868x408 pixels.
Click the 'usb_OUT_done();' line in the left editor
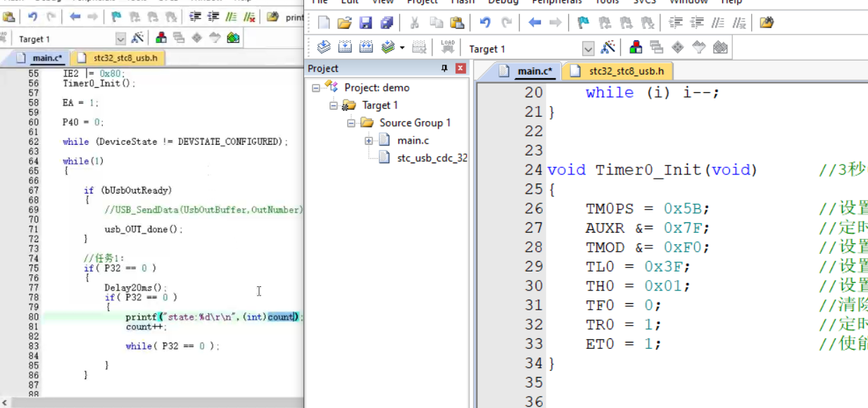coord(144,229)
